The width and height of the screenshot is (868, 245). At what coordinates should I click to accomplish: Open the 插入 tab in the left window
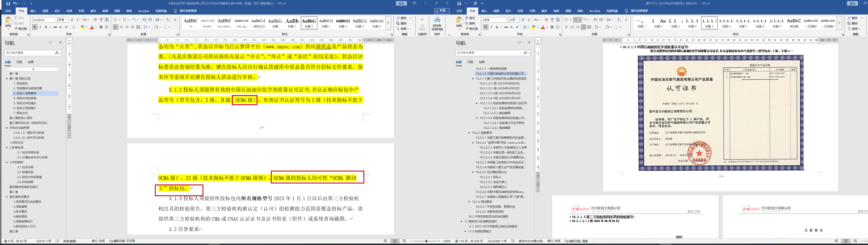(x=33, y=11)
